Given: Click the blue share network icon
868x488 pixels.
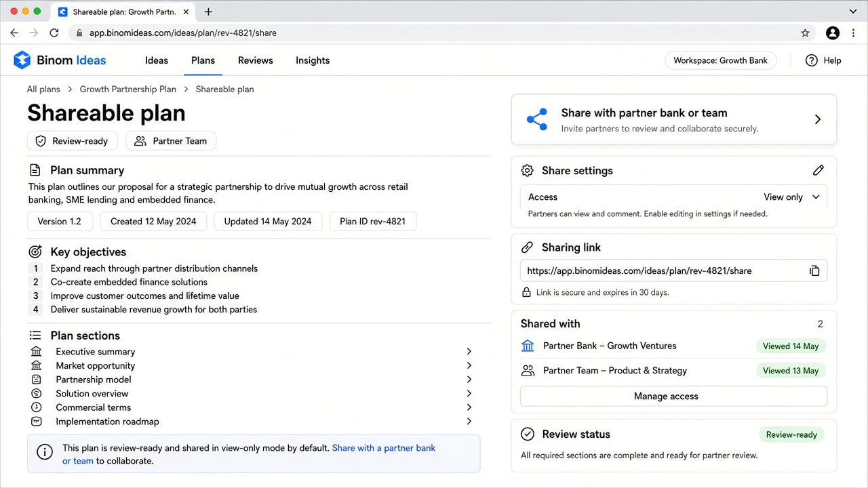Looking at the screenshot, I should [537, 119].
